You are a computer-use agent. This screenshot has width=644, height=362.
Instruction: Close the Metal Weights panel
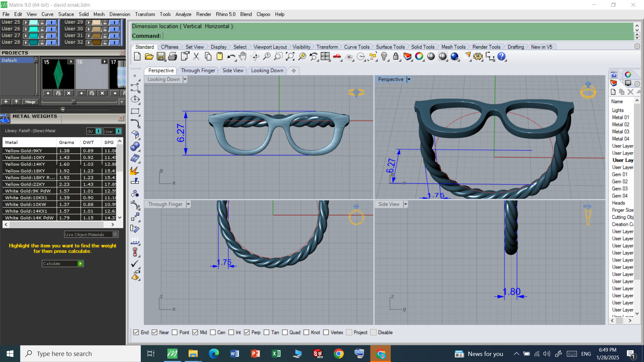(121, 118)
